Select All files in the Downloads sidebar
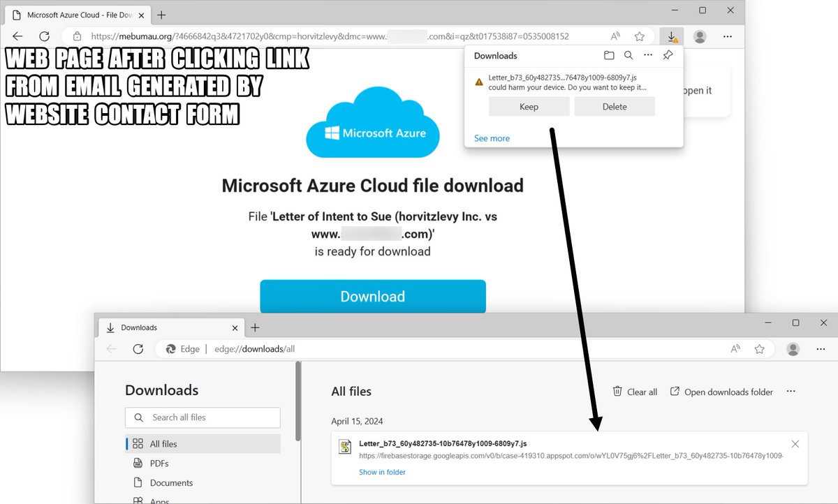 tap(203, 444)
